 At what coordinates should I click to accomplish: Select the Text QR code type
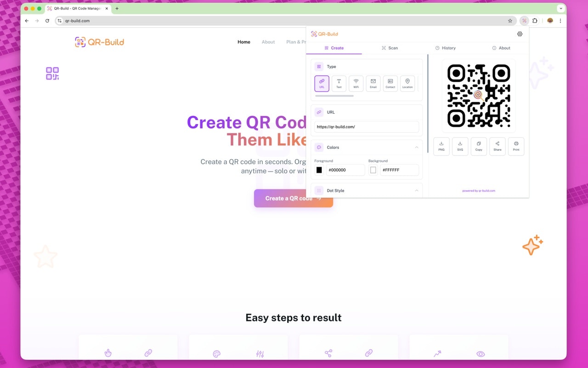click(x=339, y=84)
